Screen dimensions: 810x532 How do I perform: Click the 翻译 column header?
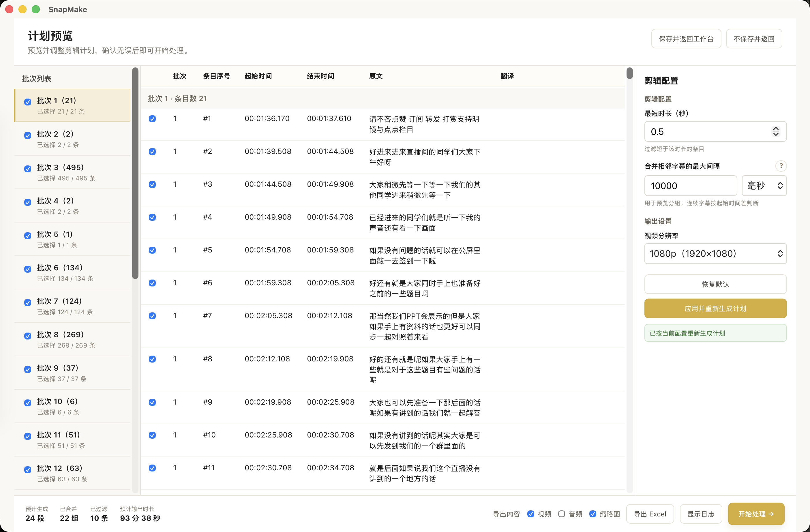[507, 76]
